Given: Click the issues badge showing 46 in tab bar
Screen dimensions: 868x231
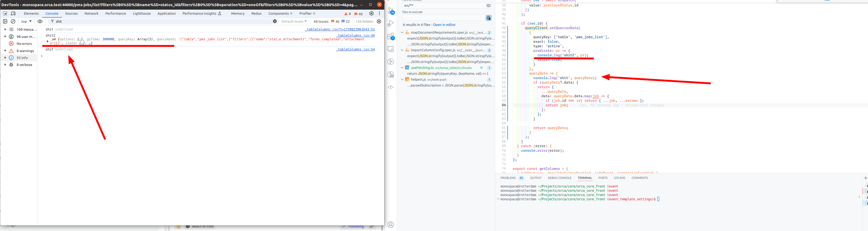Looking at the screenshot, I should pos(358,14).
